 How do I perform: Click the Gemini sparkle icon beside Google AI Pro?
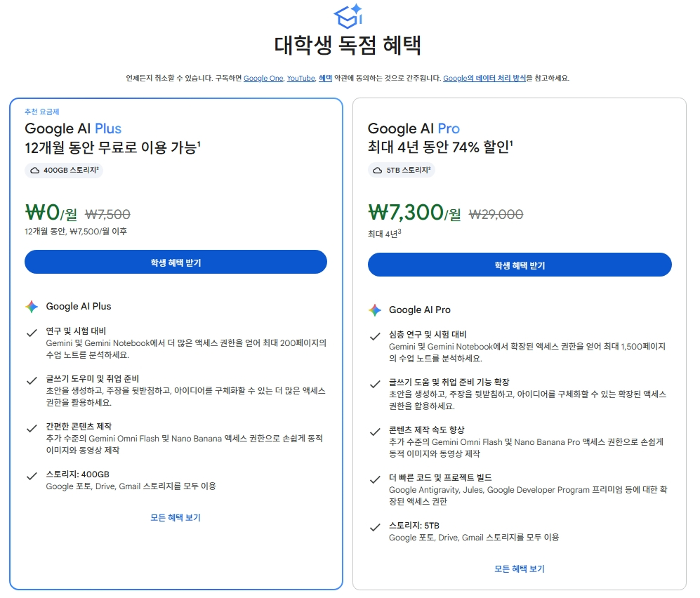[x=375, y=310]
